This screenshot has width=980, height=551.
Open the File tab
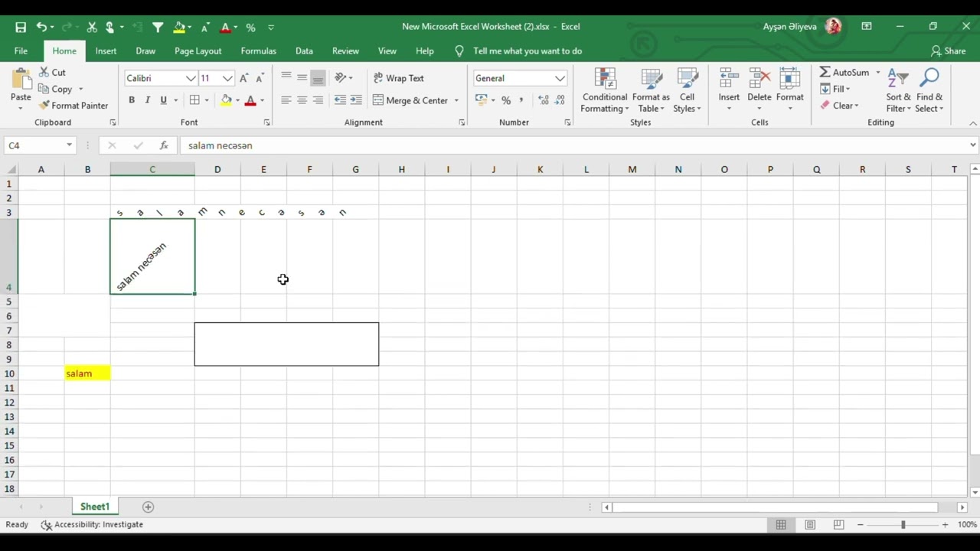[21, 51]
